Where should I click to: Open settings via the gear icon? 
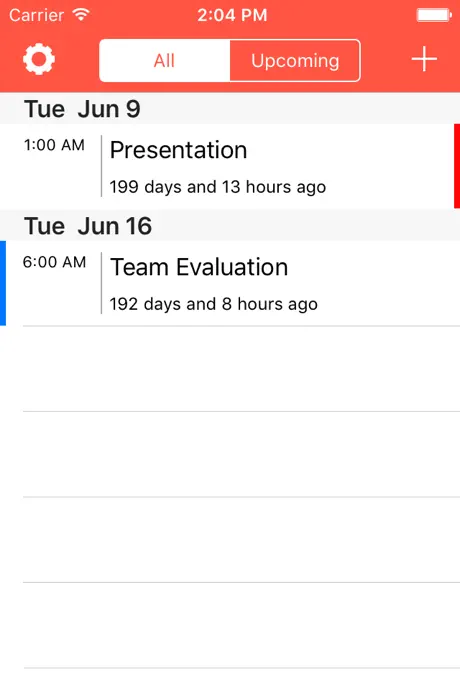(39, 59)
